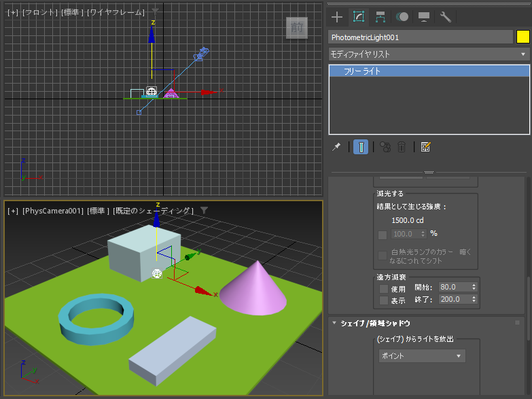
Task: Click the 終了 200.0 spinner arrows
Action: [x=474, y=299]
